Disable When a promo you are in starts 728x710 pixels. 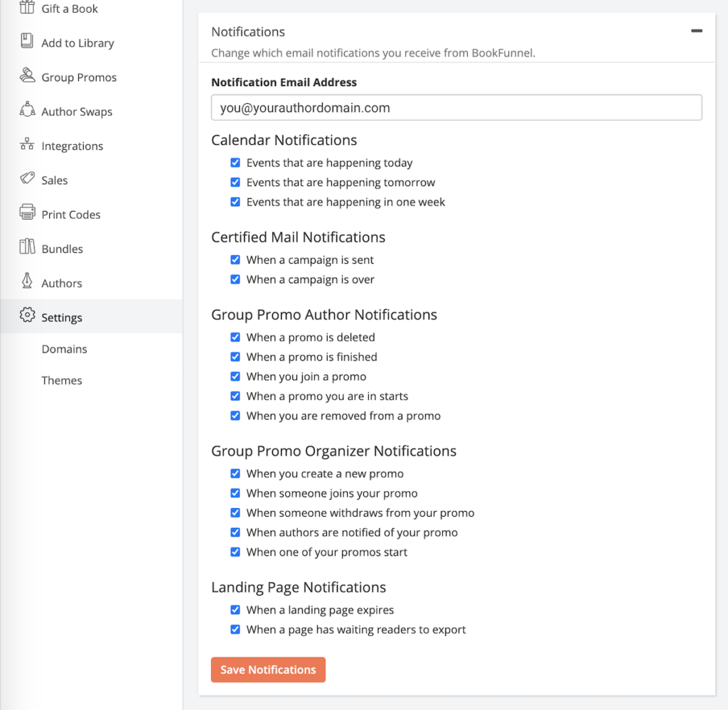click(x=235, y=396)
